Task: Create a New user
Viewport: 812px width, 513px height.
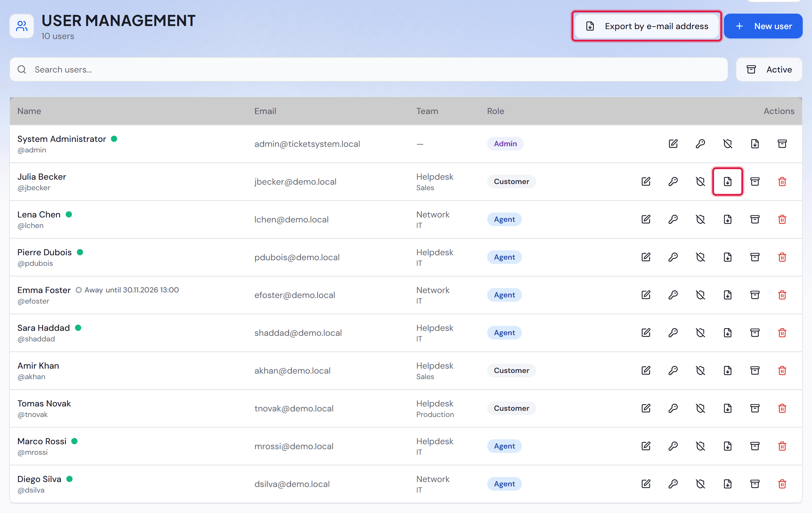Action: (763, 26)
